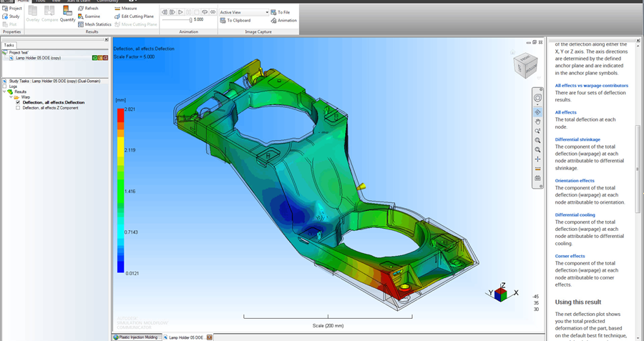Select the Pan hand tool
Screen dimensions: 644x341
point(537,122)
